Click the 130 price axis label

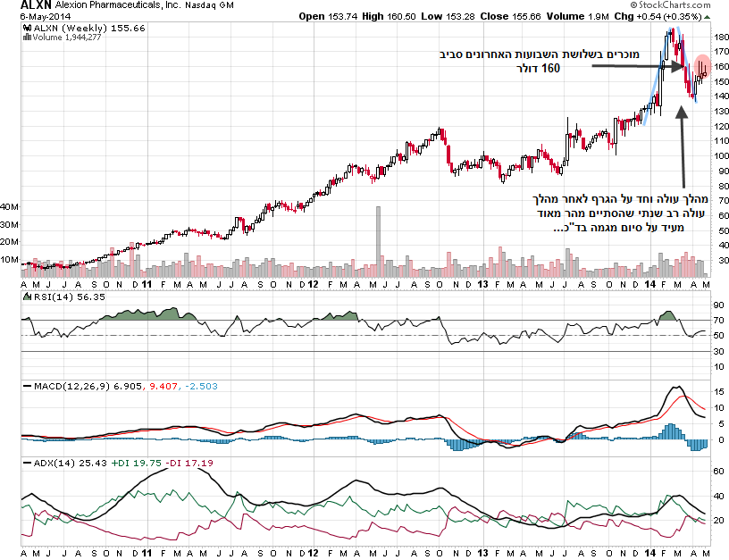[x=722, y=112]
